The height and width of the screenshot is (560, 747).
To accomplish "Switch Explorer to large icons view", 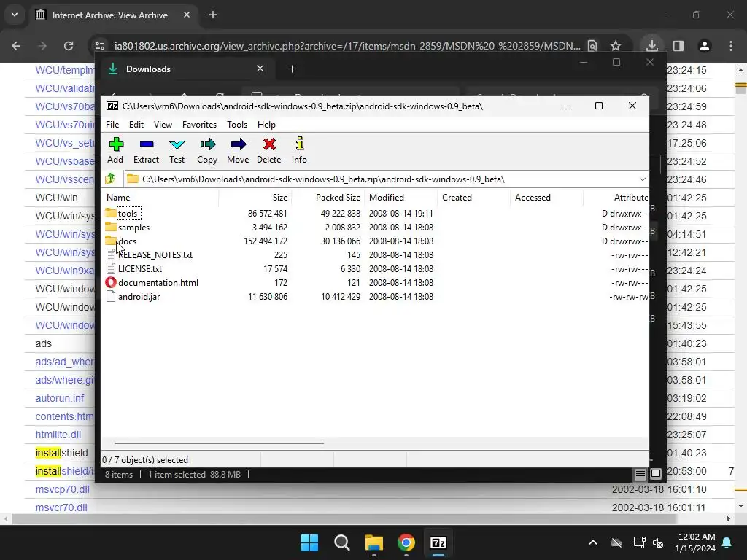I will pyautogui.click(x=656, y=474).
